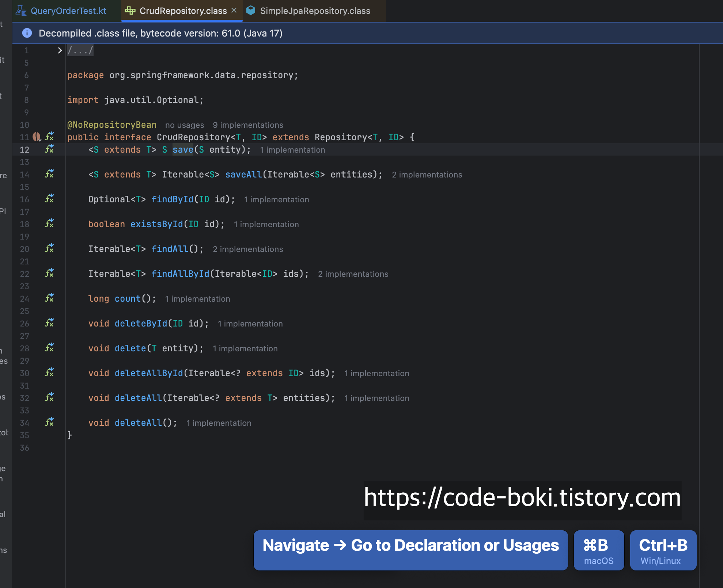Click the '9 implementations' inlay hint
The width and height of the screenshot is (723, 588).
pyautogui.click(x=248, y=125)
